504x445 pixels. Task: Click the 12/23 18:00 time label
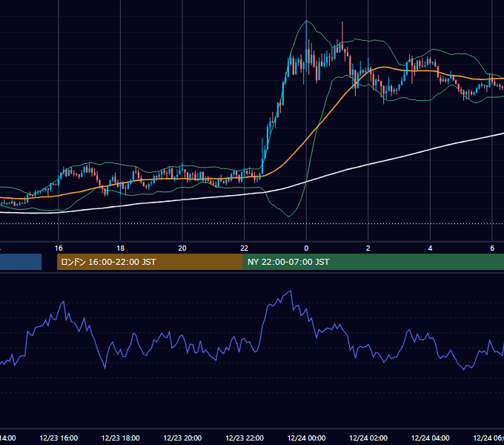coord(121,438)
